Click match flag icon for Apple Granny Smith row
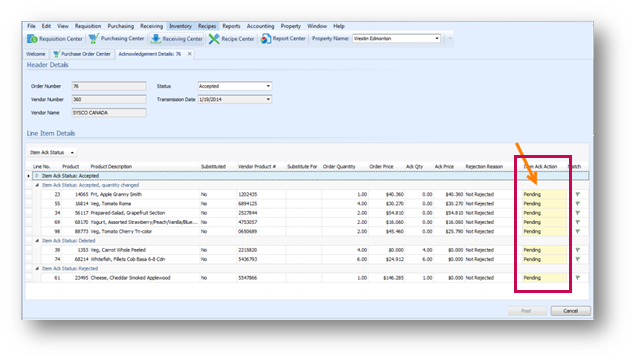Image resolution: width=636 pixels, height=362 pixels. 578,194
